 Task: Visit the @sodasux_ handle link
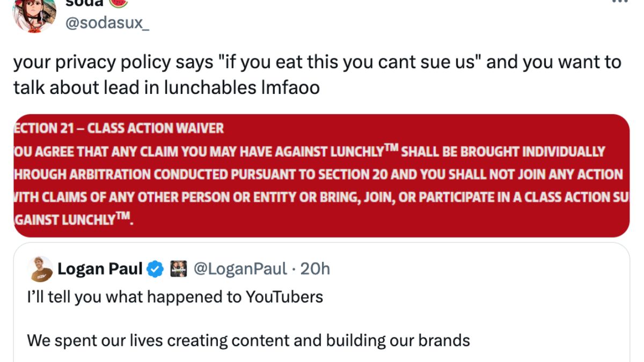[108, 23]
